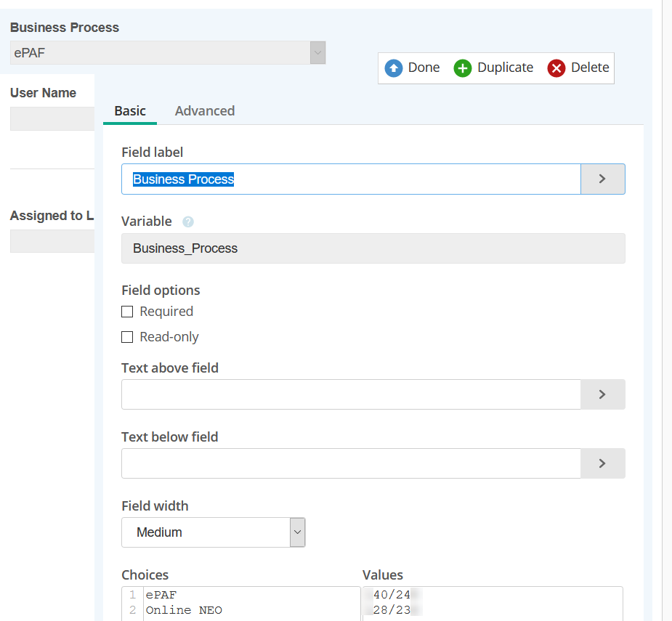Click the blue Done arrow icon
The height and width of the screenshot is (621, 672).
point(394,68)
